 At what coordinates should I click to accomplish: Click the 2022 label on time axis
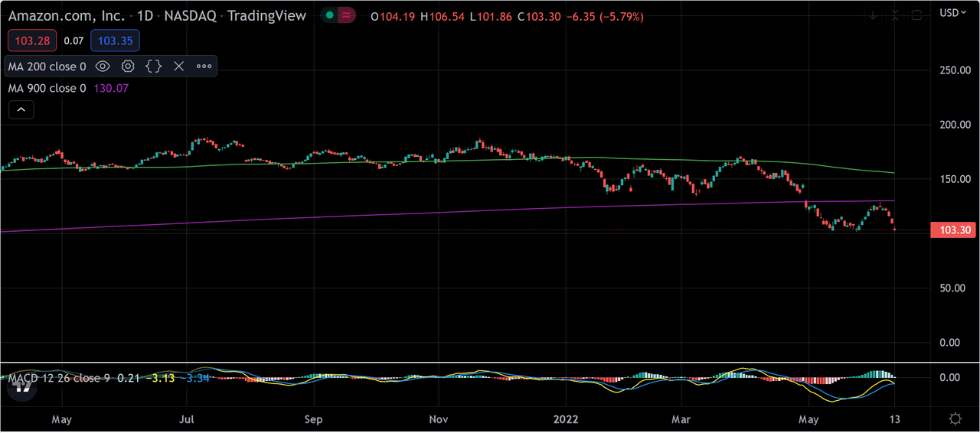point(566,419)
